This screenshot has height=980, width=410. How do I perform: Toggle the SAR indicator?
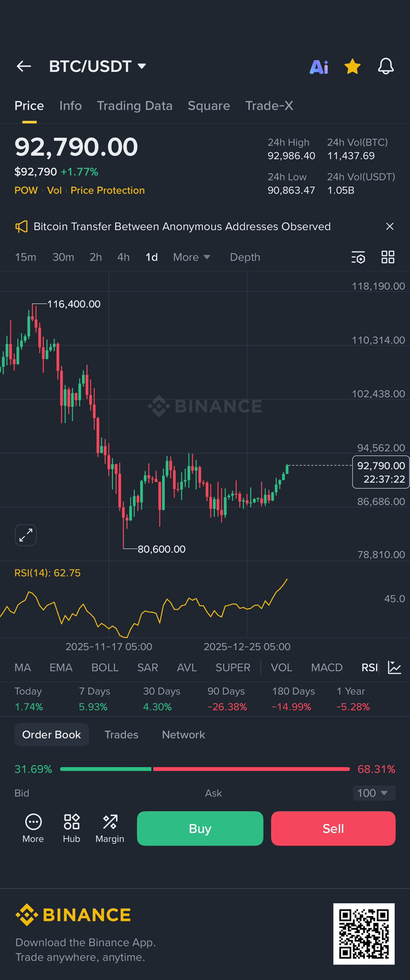pyautogui.click(x=148, y=667)
